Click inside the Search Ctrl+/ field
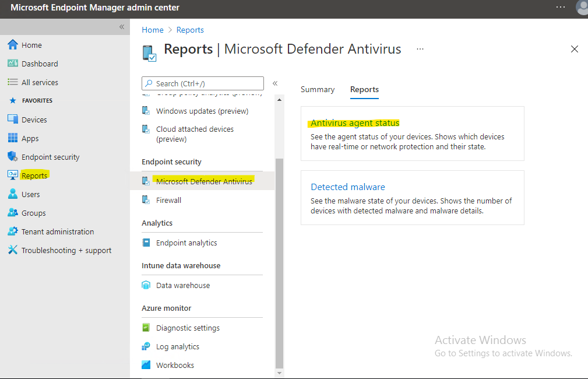This screenshot has height=379, width=588. tap(202, 83)
